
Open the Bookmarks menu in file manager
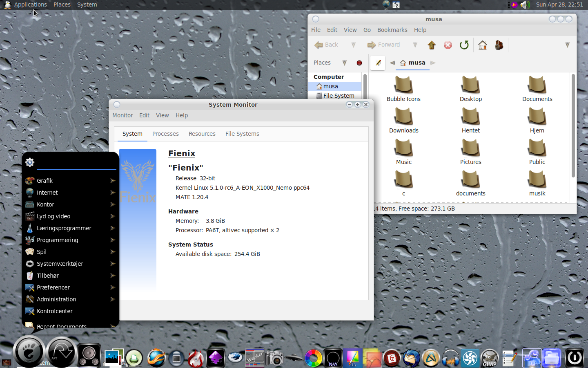coord(392,30)
